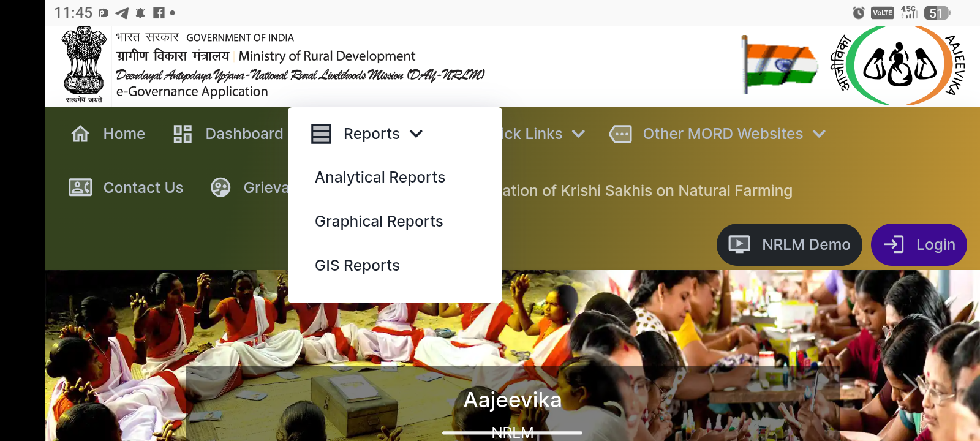This screenshot has height=441, width=980.
Task: Select Analytical Reports from menu
Action: pyautogui.click(x=380, y=178)
